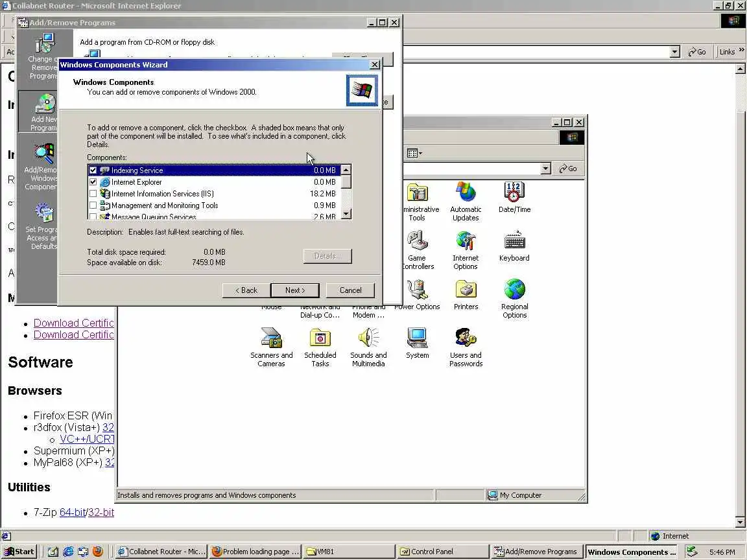
Task: Launch Firefox from Quick Launch bar
Action: click(x=98, y=552)
